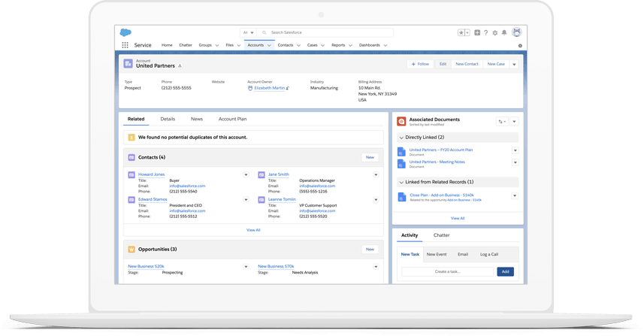Click the Add task button

(x=506, y=272)
